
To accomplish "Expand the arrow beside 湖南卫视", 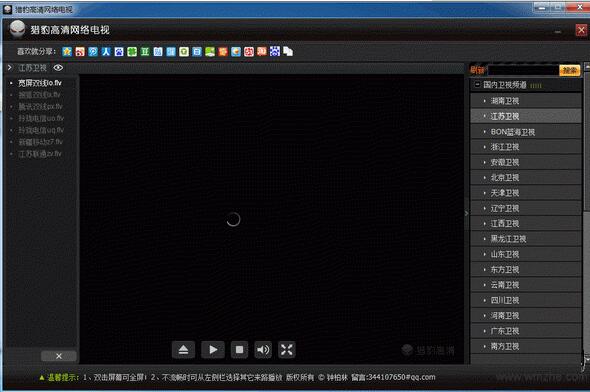I will 485,101.
